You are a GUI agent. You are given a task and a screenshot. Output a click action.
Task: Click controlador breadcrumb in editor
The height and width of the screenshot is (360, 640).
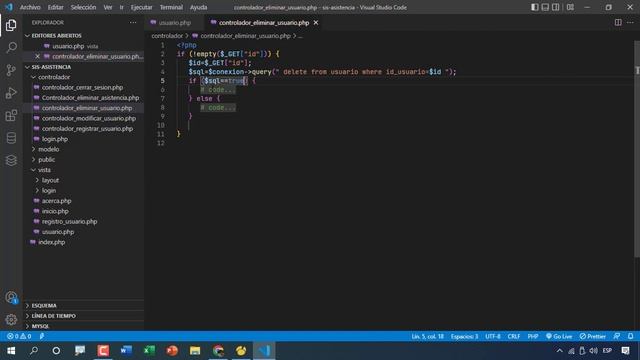(167, 36)
